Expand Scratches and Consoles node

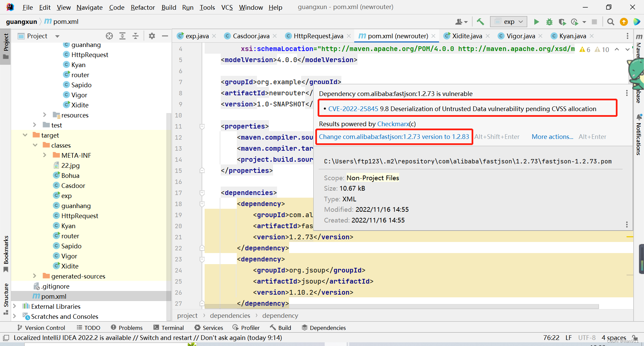click(15, 316)
